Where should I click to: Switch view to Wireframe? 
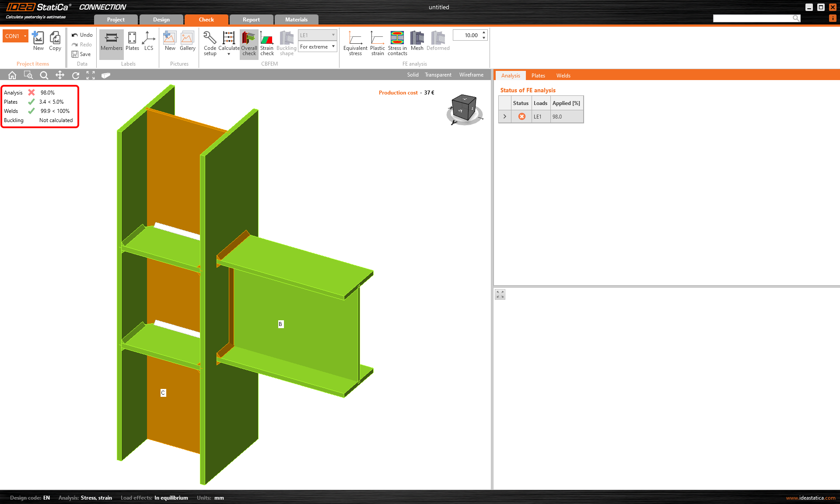tap(471, 75)
